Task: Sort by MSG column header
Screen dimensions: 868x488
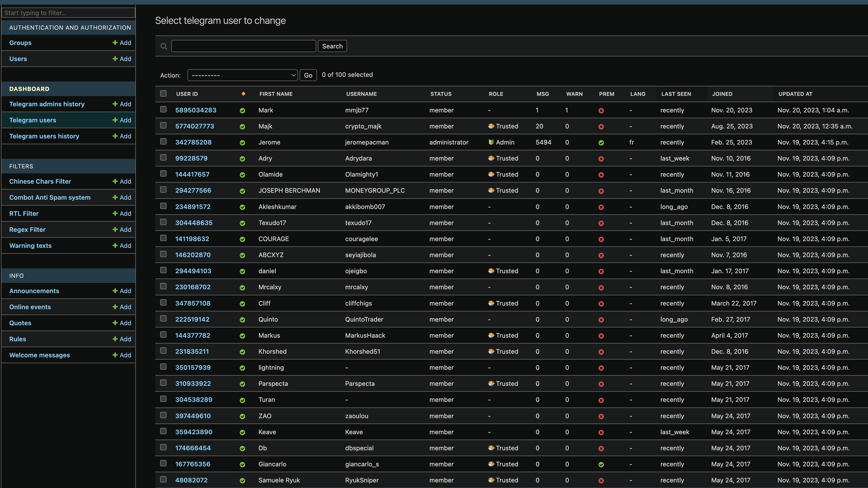Action: click(543, 94)
